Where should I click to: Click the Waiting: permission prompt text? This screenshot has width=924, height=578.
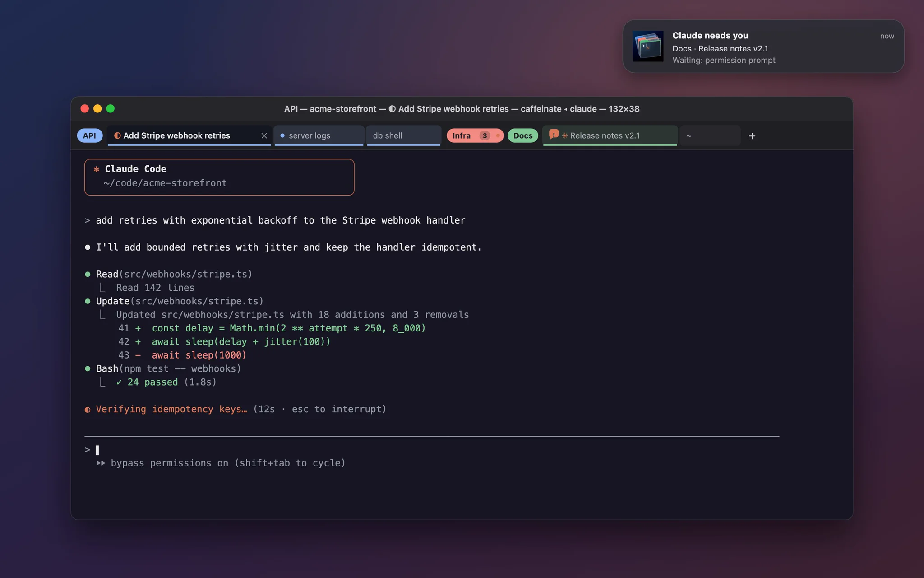(x=724, y=60)
